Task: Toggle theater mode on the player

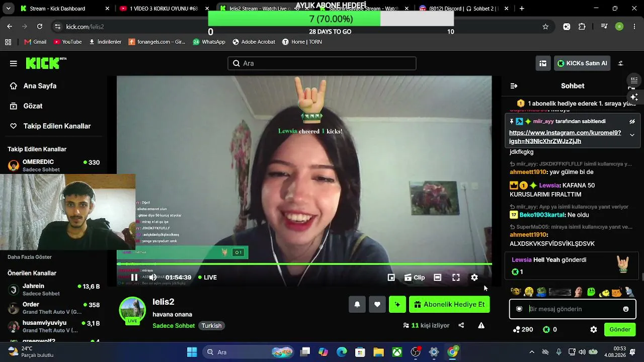Action: [x=438, y=278]
